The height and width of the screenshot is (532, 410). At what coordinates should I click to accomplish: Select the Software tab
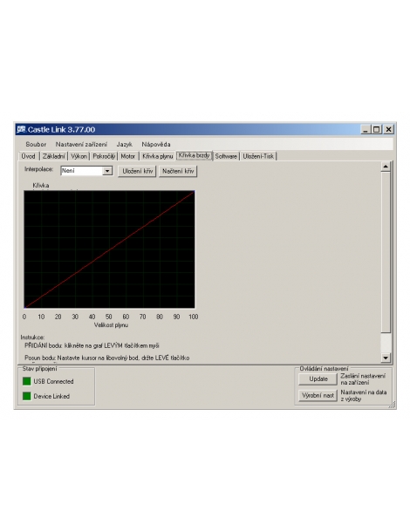click(226, 156)
